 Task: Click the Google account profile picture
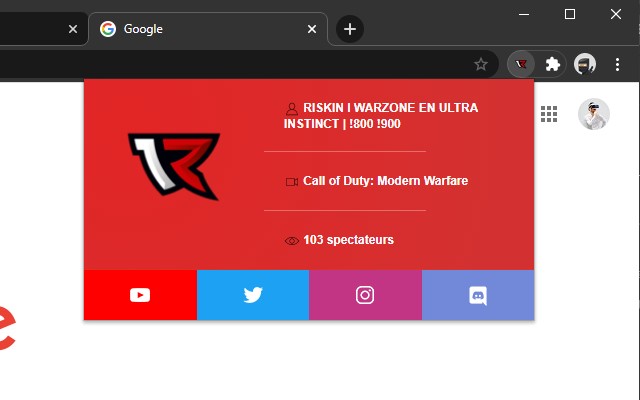594,114
